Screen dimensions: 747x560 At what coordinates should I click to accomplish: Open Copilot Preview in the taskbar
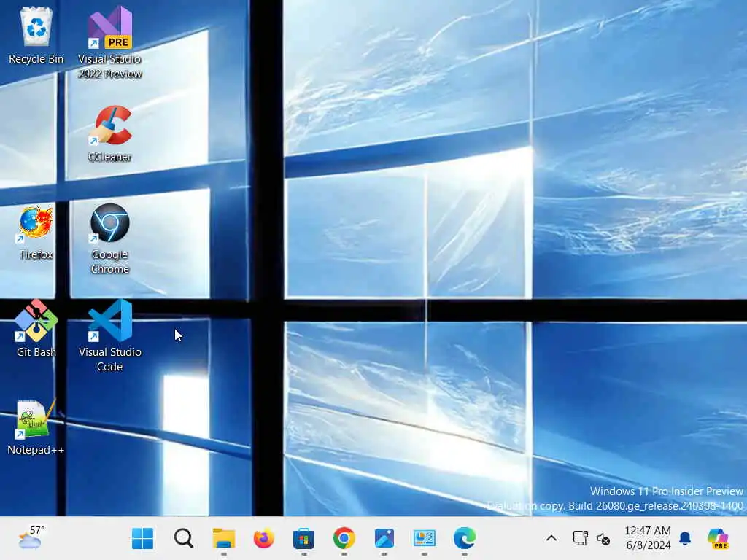(x=718, y=539)
